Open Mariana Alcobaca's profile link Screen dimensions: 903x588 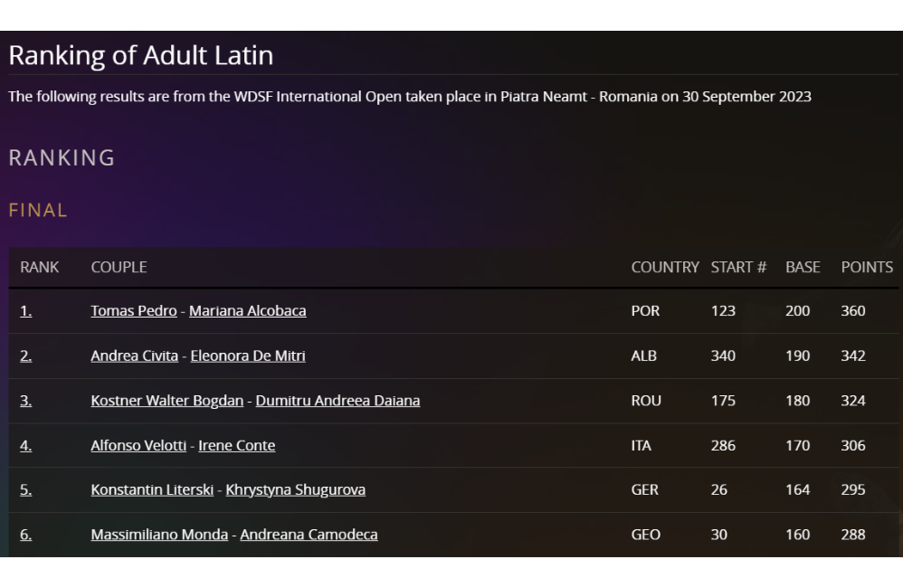[x=247, y=310]
